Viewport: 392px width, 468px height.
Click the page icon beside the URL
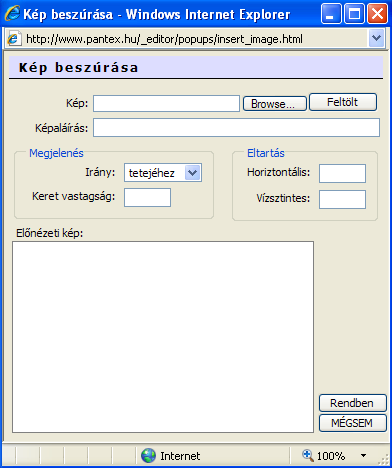(x=14, y=39)
